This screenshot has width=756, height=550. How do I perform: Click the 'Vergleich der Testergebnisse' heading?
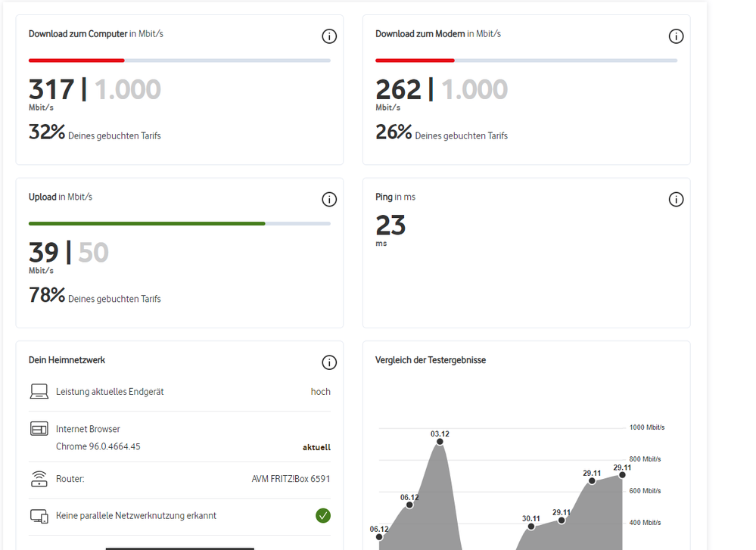point(431,360)
